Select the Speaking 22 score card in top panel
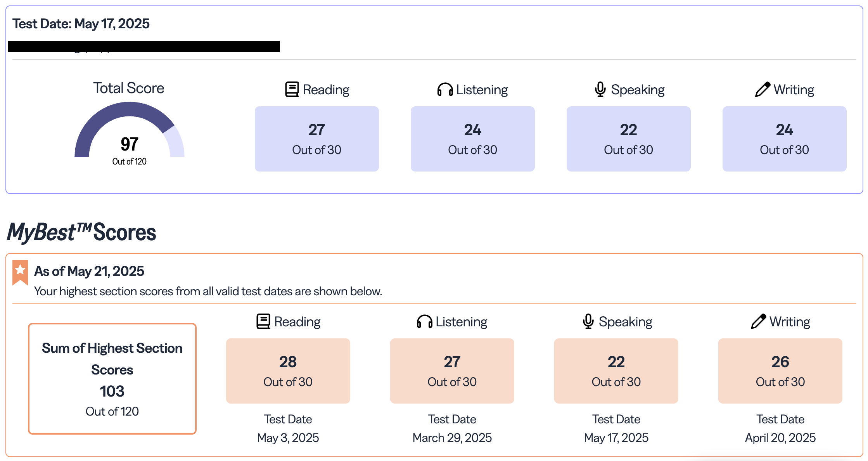 [628, 139]
